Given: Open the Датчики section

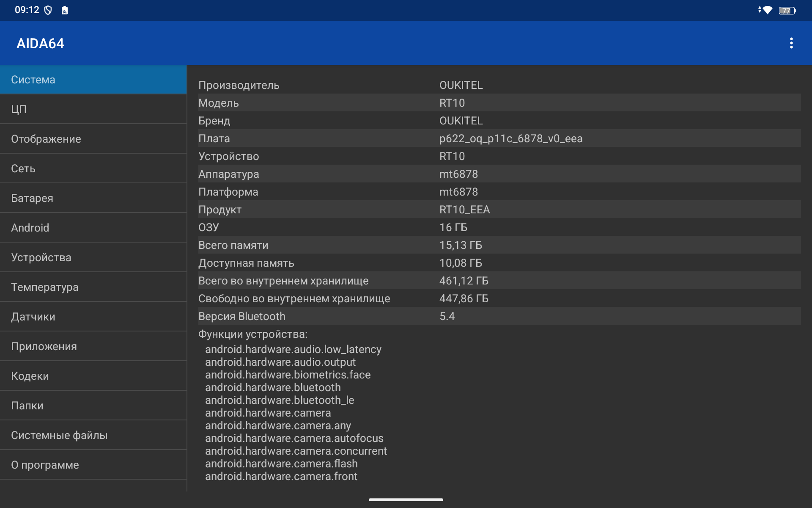Looking at the screenshot, I should (93, 317).
